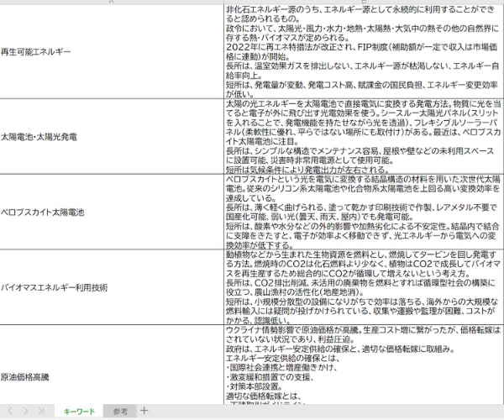
Task: Select the 太陽電池・太陽光発電 cell
Action: (x=112, y=137)
